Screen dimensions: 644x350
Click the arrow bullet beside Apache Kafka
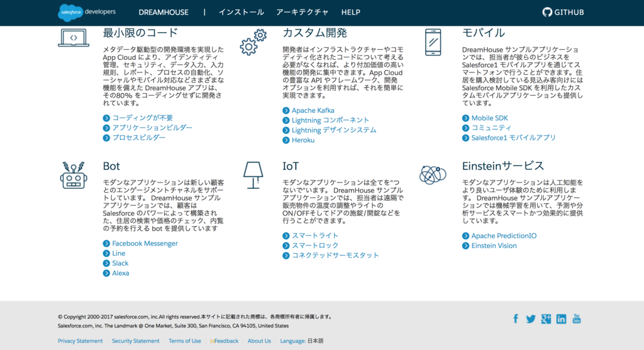tap(286, 111)
